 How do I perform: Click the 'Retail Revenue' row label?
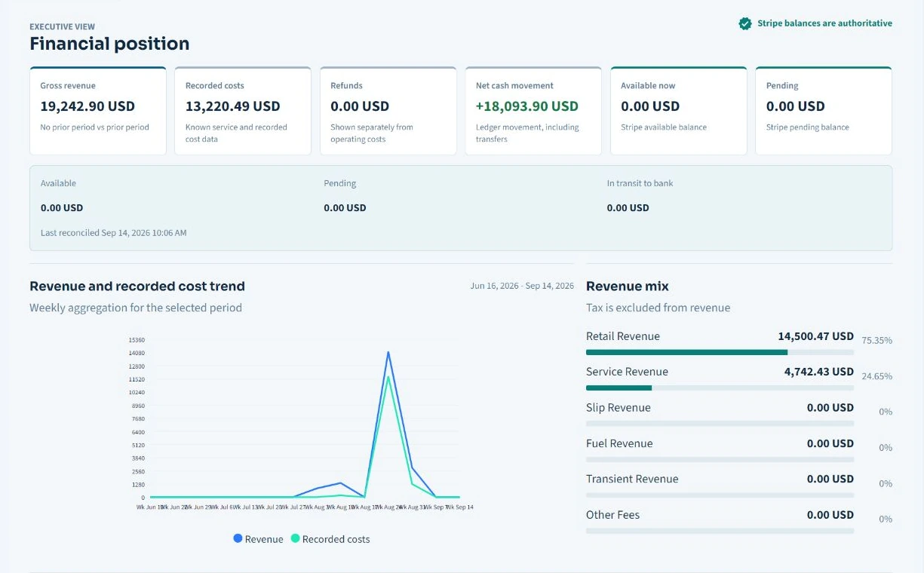coord(623,336)
